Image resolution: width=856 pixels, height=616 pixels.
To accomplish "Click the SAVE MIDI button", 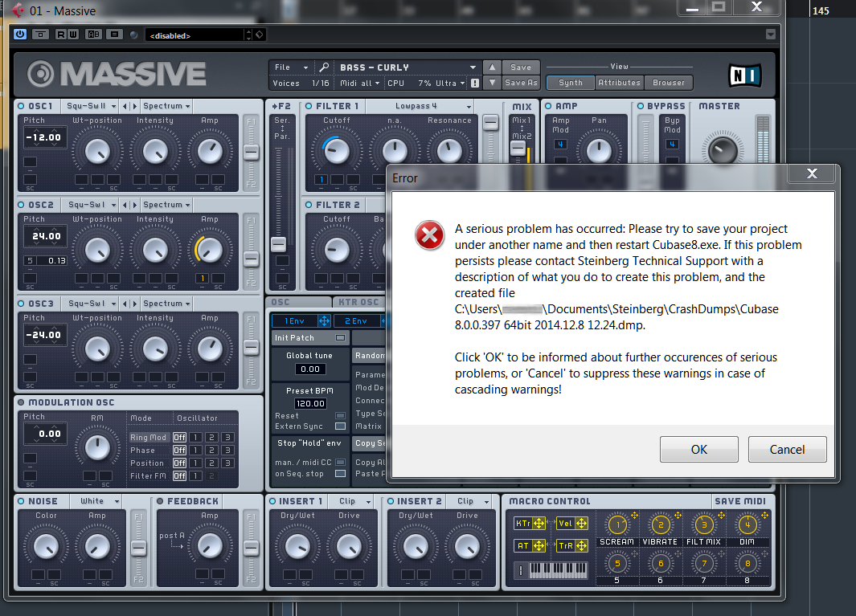I will pyautogui.click(x=740, y=501).
